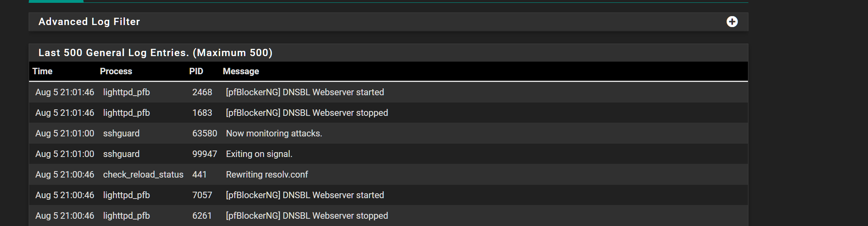868x226 pixels.
Task: Click the DNSBL Webserver started message for PID 7057
Action: pyautogui.click(x=305, y=195)
